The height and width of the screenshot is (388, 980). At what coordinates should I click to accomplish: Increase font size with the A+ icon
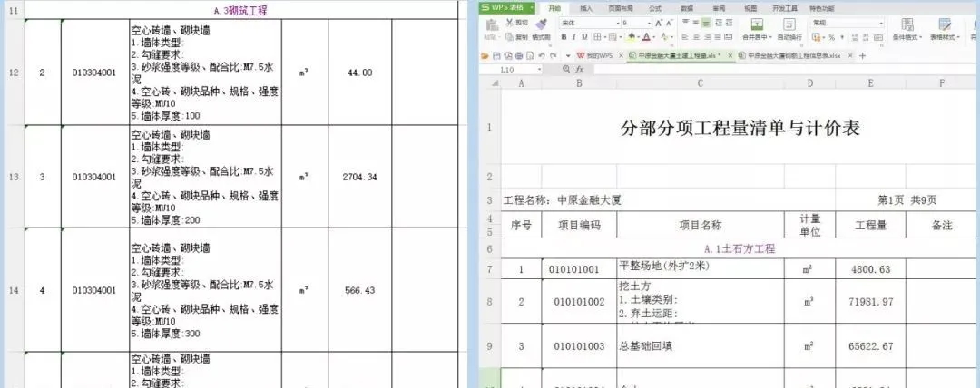[659, 24]
